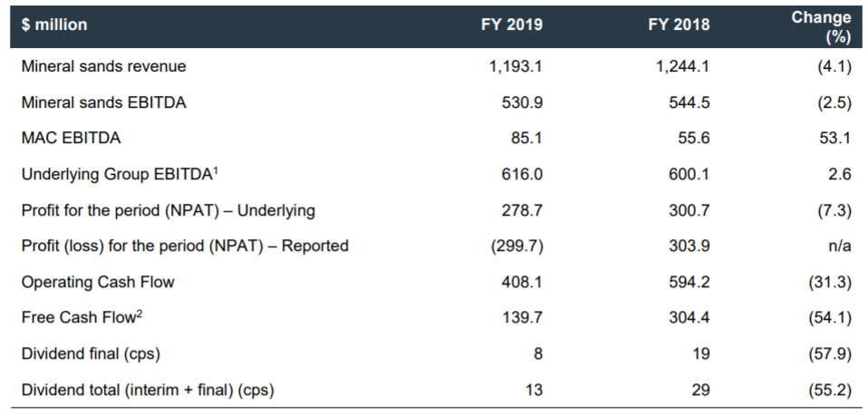Select the Operating Cash Flow row label
868x415 pixels.
coord(98,282)
